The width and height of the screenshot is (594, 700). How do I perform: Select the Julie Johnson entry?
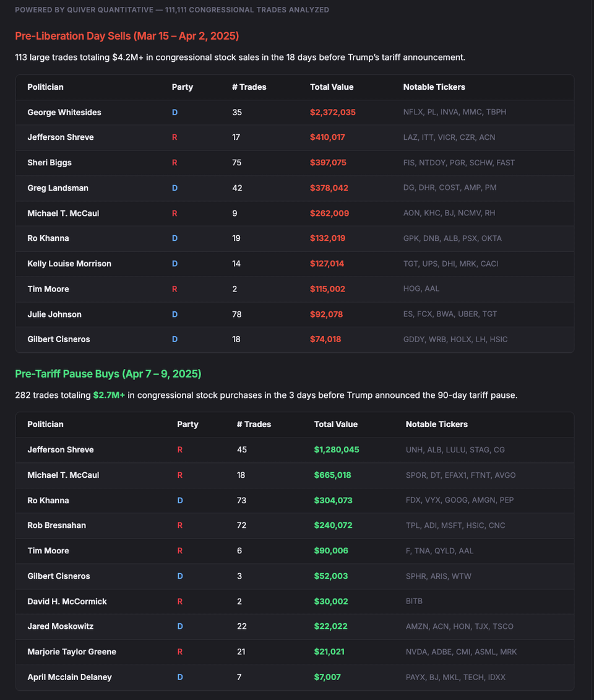pos(54,314)
